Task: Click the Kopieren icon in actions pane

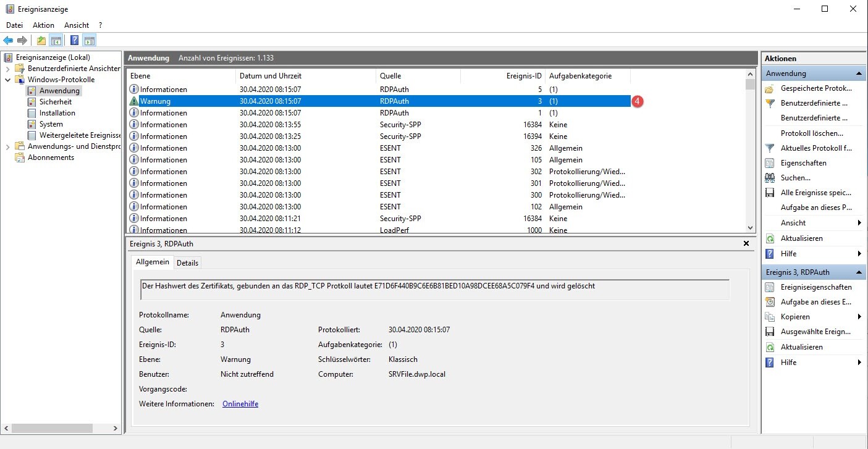Action: (x=770, y=317)
